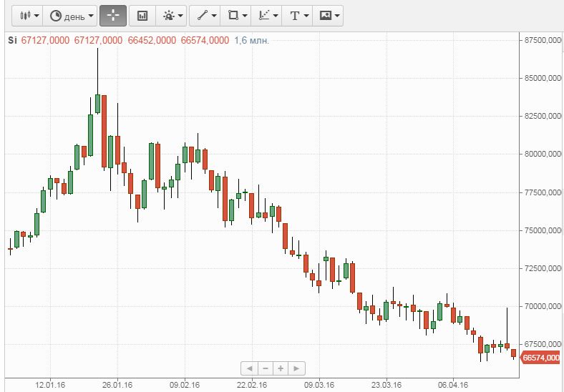Open the trend analysis tool dropdown
564x392 pixels.
[x=266, y=16]
